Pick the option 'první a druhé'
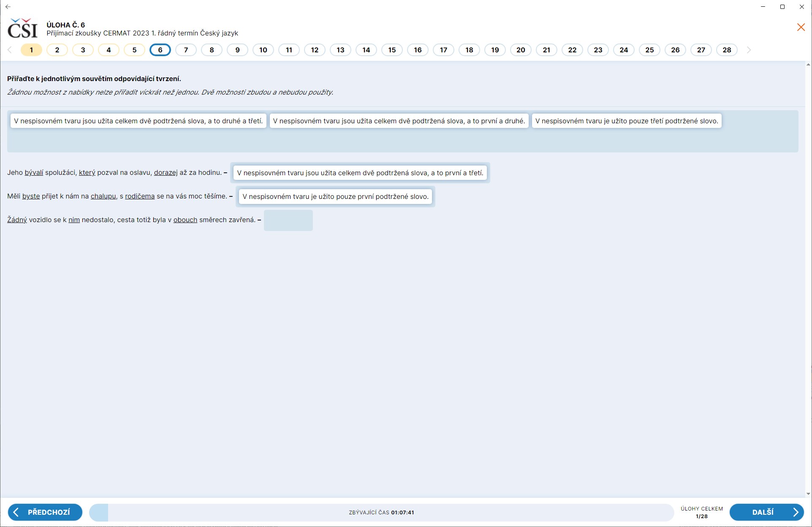The width and height of the screenshot is (812, 527). point(399,121)
